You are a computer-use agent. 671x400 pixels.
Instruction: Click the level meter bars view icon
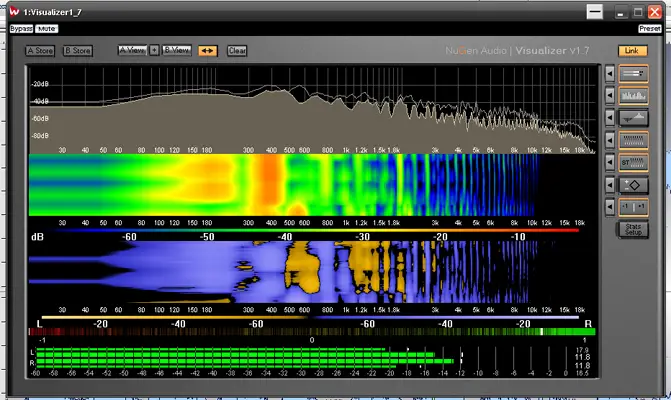pyautogui.click(x=632, y=140)
